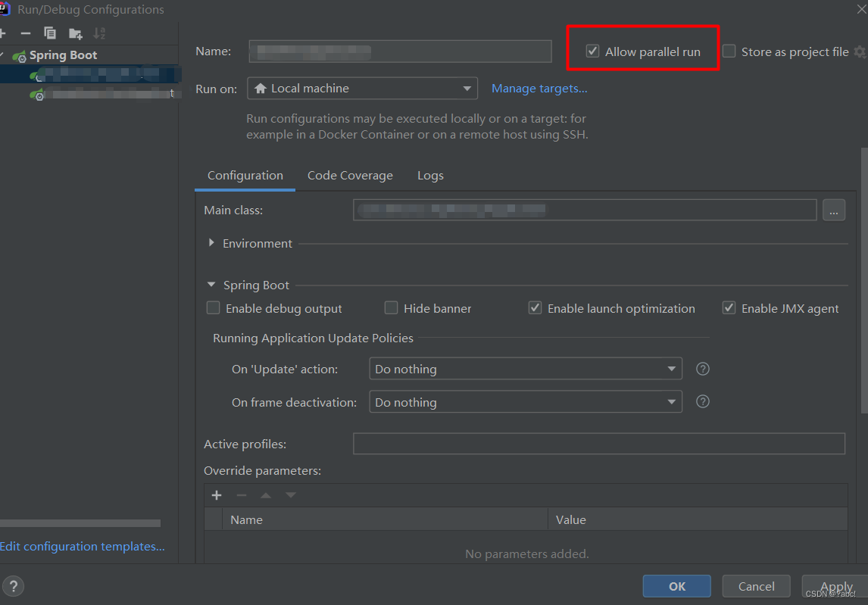Open the Logs tab
868x605 pixels.
point(430,176)
